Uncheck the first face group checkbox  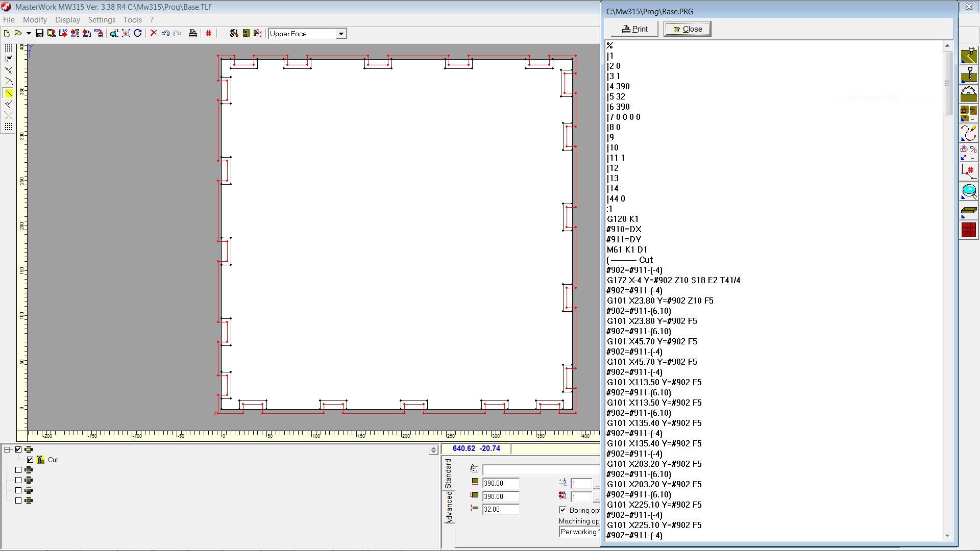click(x=19, y=449)
